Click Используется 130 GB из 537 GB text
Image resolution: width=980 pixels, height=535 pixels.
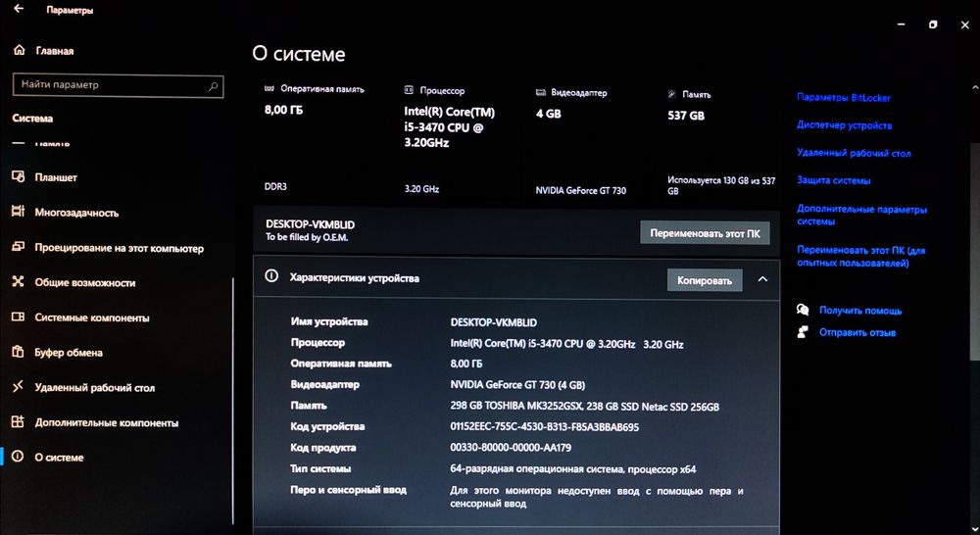tap(721, 185)
